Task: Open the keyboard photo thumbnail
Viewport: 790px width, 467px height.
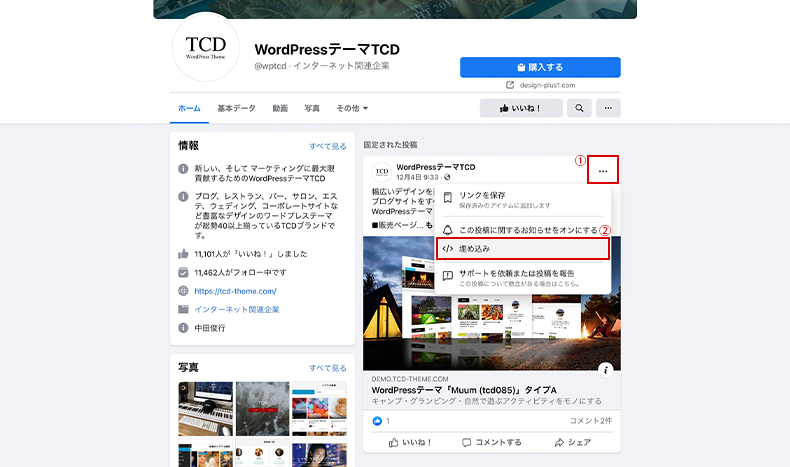Action: [206, 409]
